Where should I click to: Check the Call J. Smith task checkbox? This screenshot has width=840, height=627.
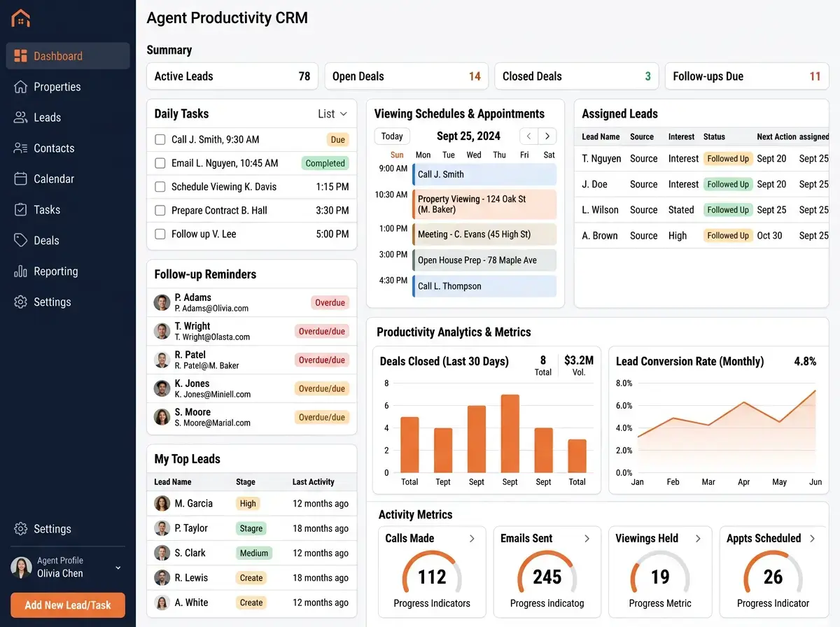(x=160, y=140)
